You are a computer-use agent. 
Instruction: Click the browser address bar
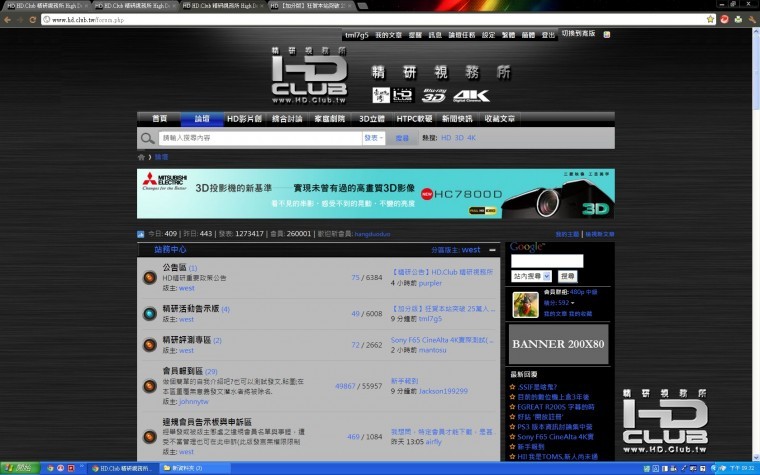[373, 20]
